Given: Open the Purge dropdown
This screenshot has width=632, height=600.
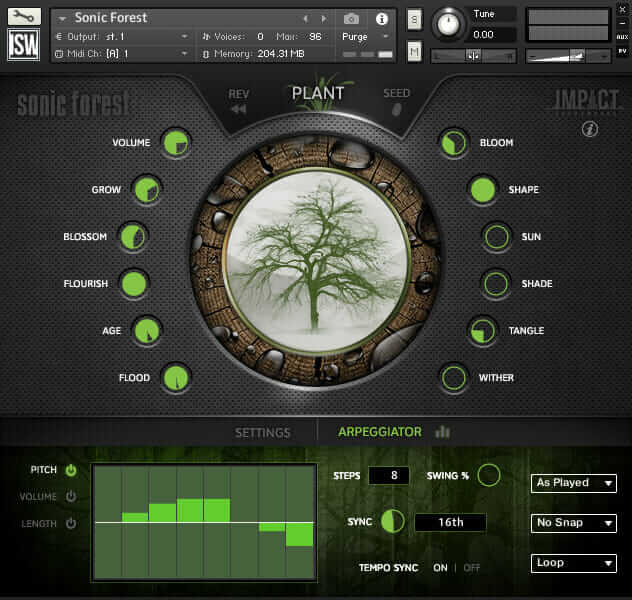Looking at the screenshot, I should tap(365, 37).
